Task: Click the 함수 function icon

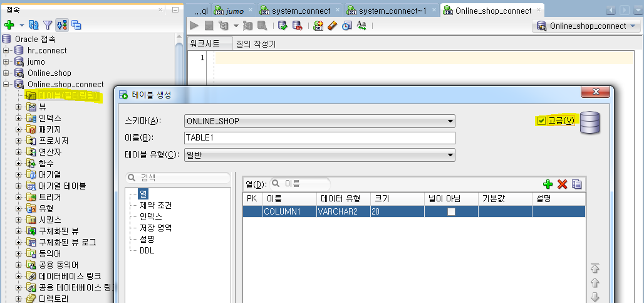Action: 31,163
